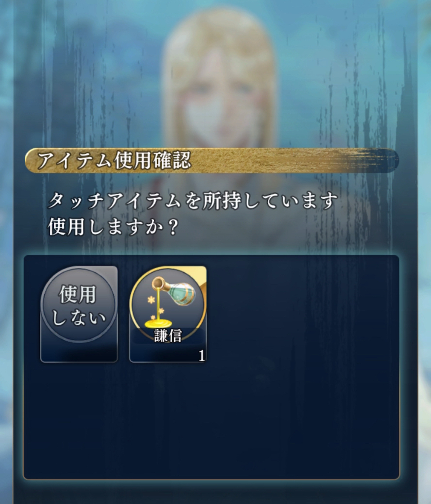Screen dimensions: 431x504
Task: Tap the empty space in item list panel
Action: tap(212, 420)
